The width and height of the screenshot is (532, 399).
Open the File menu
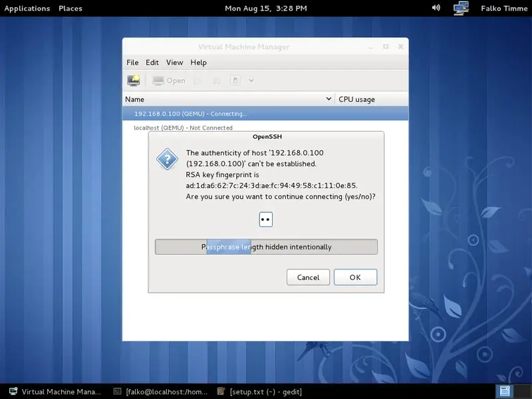132,63
